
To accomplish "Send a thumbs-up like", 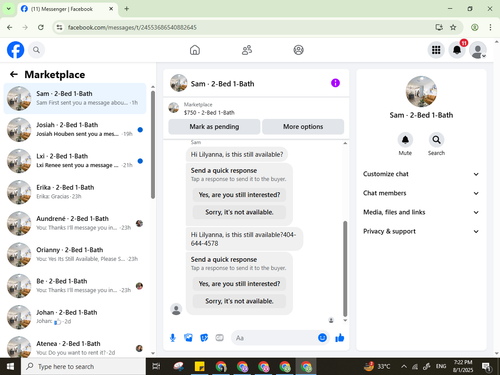I will [340, 338].
